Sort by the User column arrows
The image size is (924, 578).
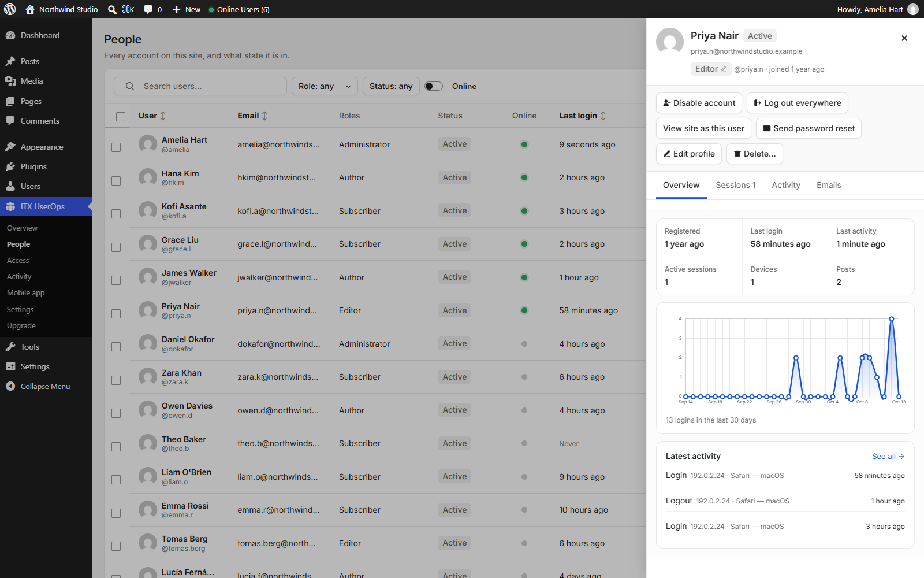[x=163, y=116]
